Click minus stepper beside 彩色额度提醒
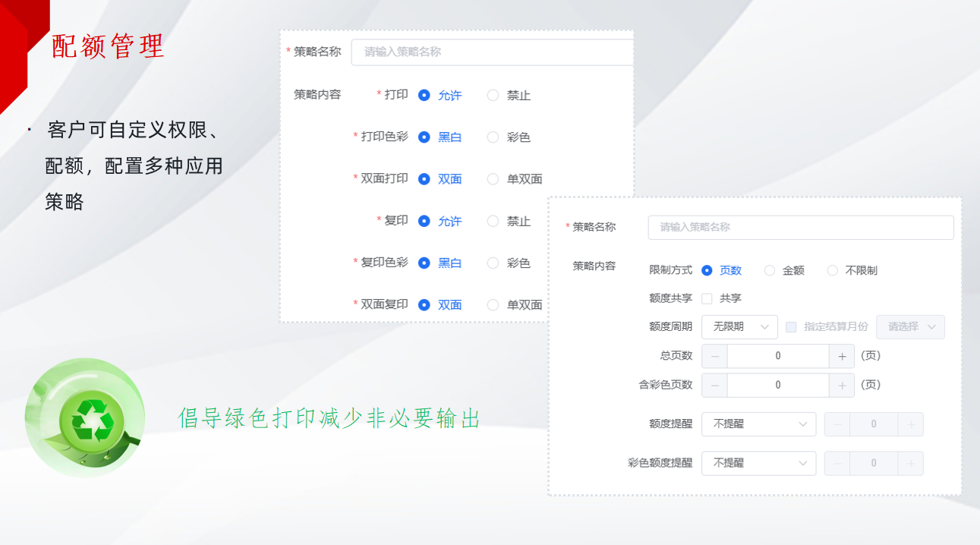The height and width of the screenshot is (545, 980). [x=837, y=464]
